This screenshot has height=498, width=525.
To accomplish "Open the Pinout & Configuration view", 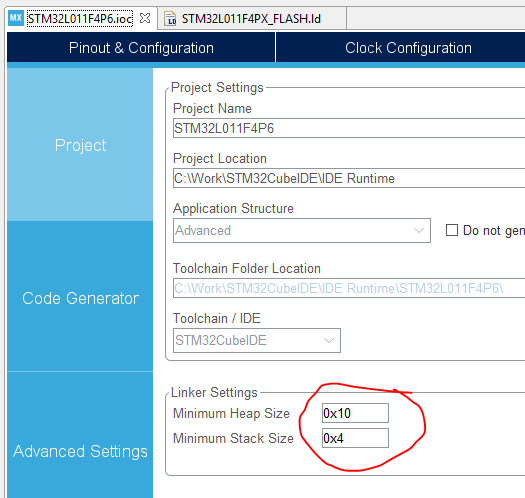I will coord(141,48).
